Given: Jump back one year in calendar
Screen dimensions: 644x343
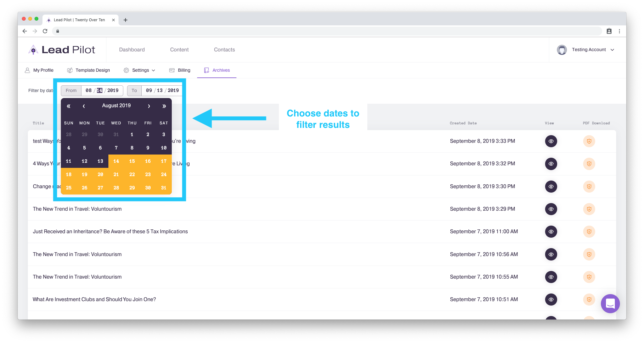Looking at the screenshot, I should (68, 106).
